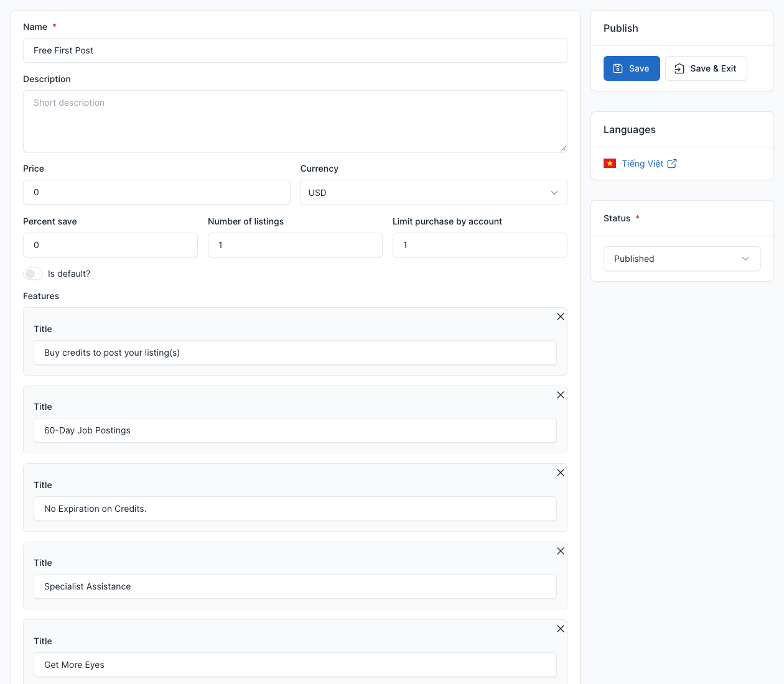Remove the 'Specialist Assistance' feature
This screenshot has width=784, height=684.
(x=561, y=551)
